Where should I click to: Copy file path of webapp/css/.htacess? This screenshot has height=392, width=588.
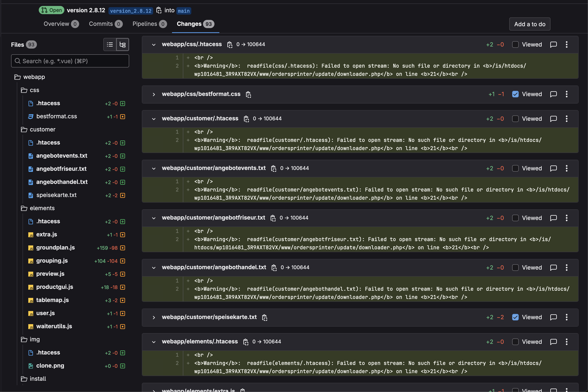(229, 44)
